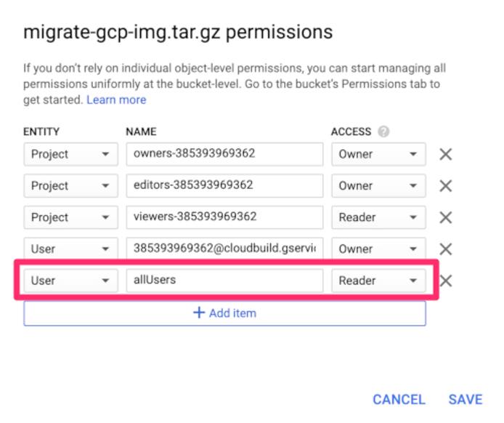This screenshot has height=423, width=504.
Task: Click the cloudbuild service account name field
Action: click(x=224, y=249)
